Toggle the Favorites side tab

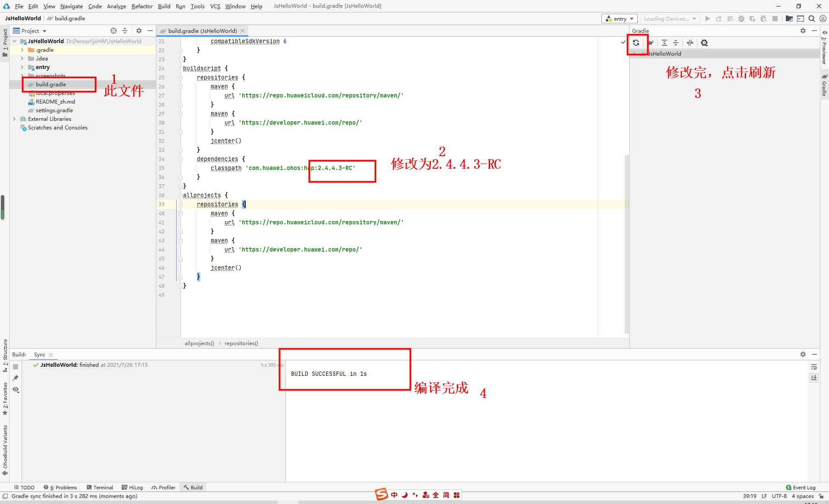[x=5, y=399]
